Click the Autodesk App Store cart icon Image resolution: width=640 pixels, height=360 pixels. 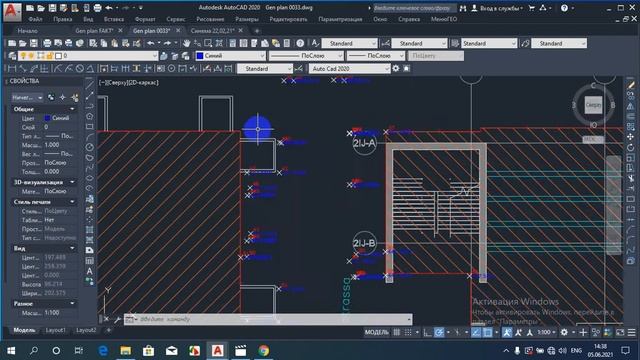pyautogui.click(x=531, y=8)
